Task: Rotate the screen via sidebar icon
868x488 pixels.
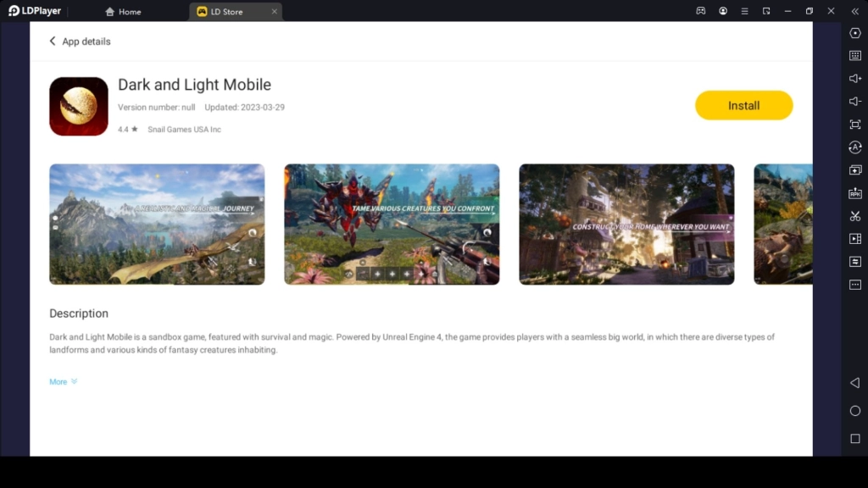Action: [855, 147]
